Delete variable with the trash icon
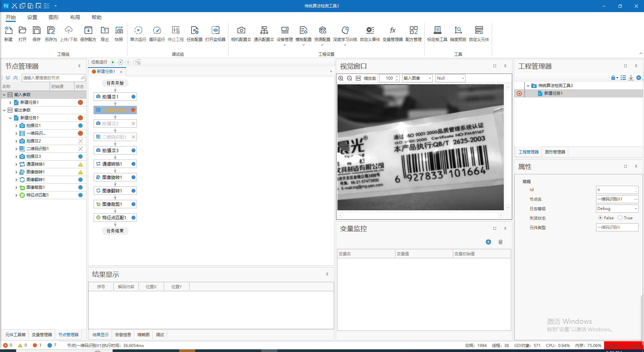The image size is (644, 352). point(500,242)
